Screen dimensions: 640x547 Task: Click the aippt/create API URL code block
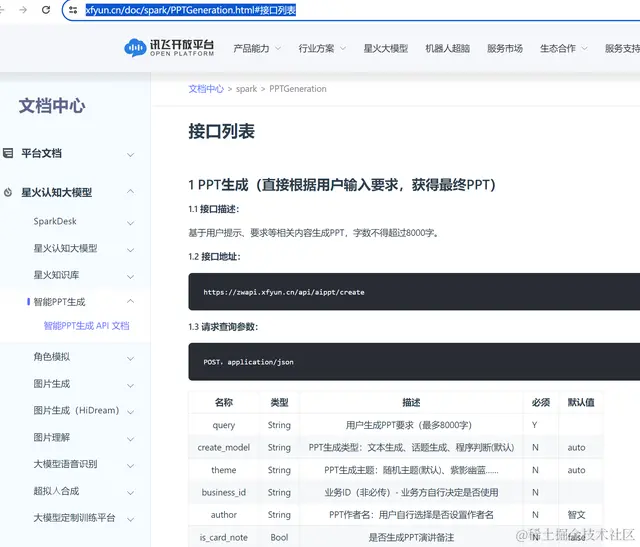tap(414, 292)
